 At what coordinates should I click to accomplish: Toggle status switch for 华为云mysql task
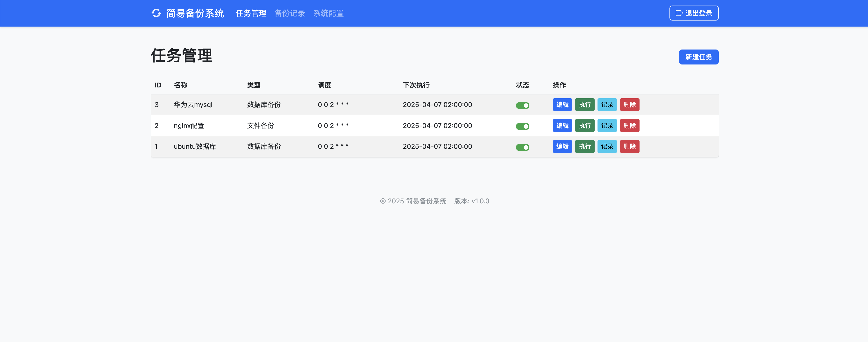pos(522,106)
